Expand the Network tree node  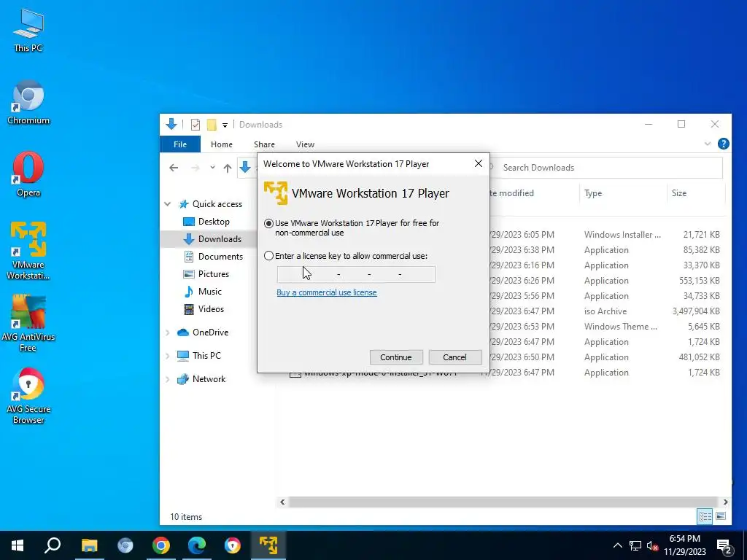tap(167, 379)
